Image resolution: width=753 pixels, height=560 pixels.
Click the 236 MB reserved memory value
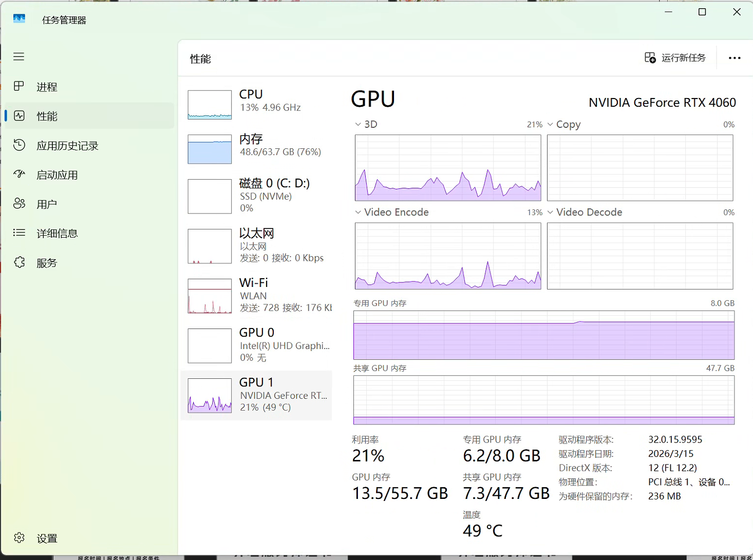[x=664, y=496]
